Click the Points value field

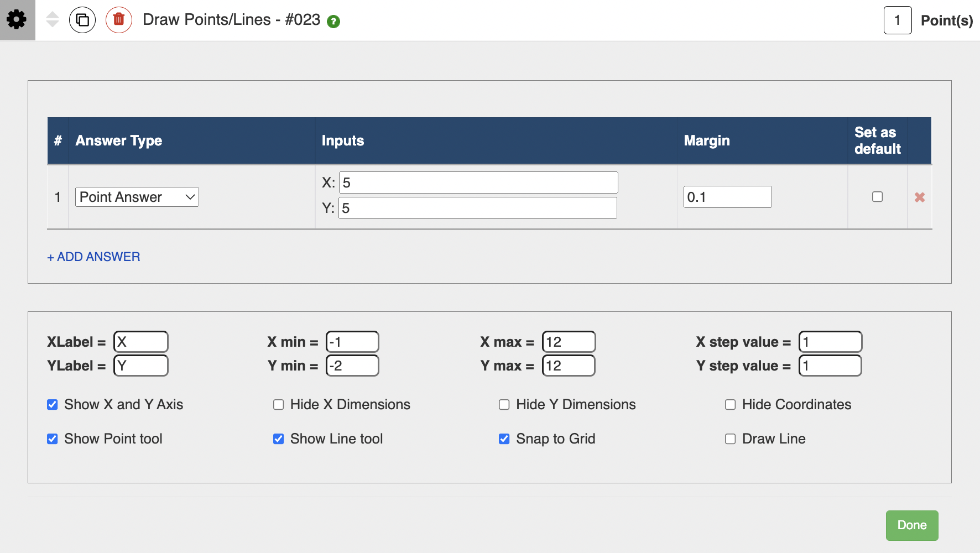pos(897,20)
